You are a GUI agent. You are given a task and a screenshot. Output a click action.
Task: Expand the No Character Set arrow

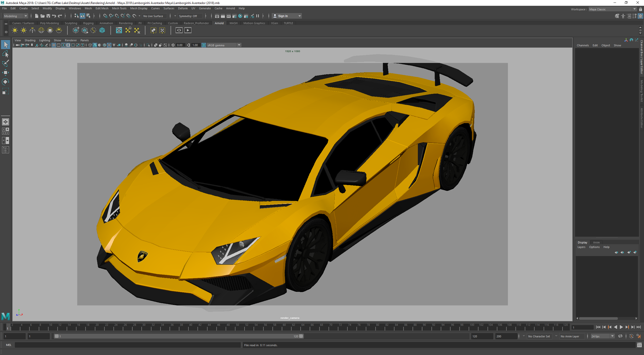tap(524, 336)
